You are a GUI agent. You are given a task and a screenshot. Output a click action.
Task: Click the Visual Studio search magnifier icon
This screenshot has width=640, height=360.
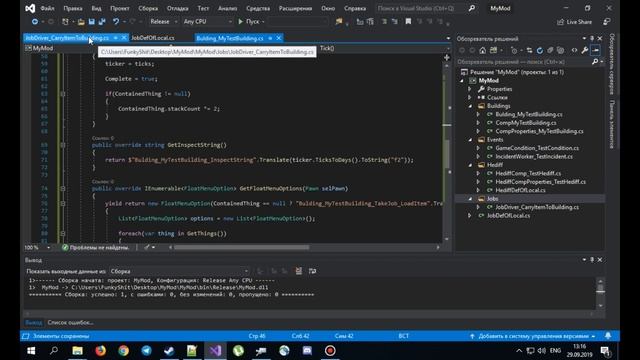point(472,8)
